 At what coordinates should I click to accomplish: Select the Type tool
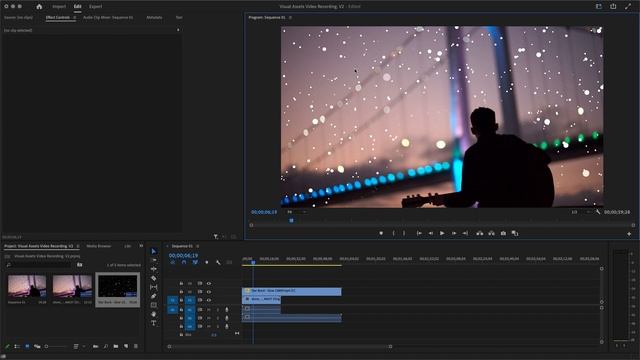(x=153, y=323)
